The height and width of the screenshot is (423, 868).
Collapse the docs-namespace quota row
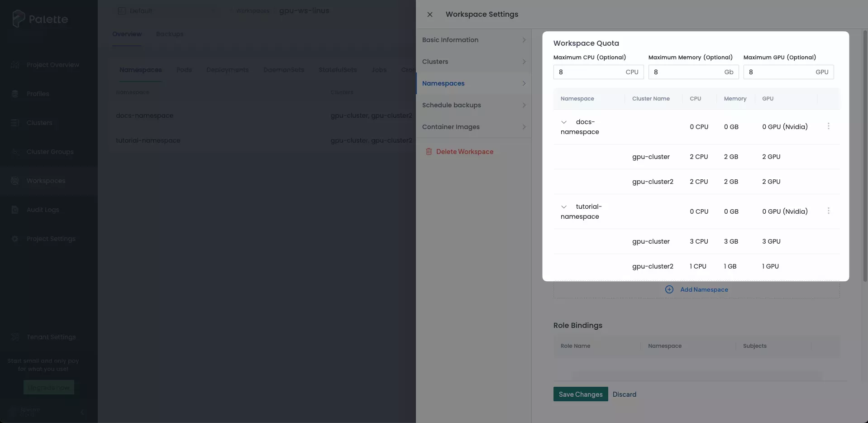tap(564, 122)
